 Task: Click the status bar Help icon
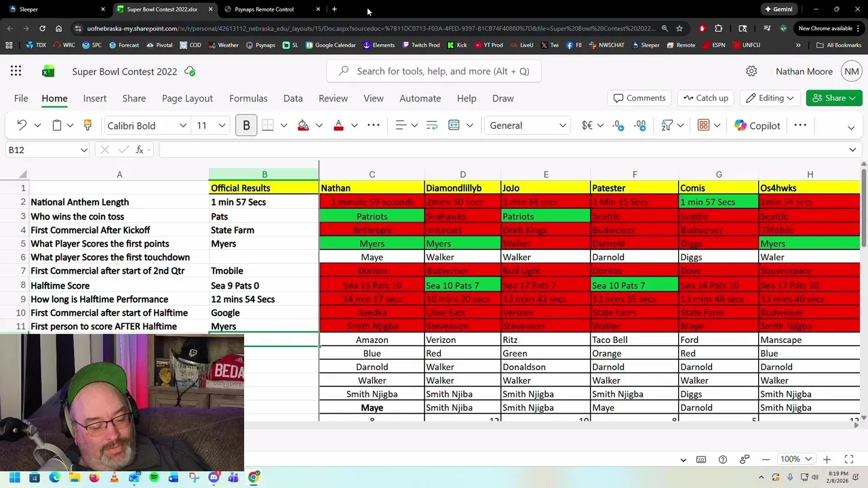(723, 460)
